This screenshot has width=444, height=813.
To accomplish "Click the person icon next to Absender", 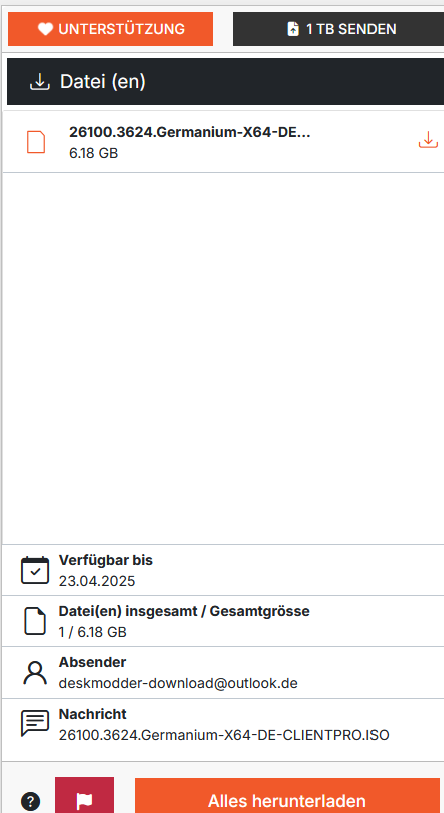I will tap(35, 672).
